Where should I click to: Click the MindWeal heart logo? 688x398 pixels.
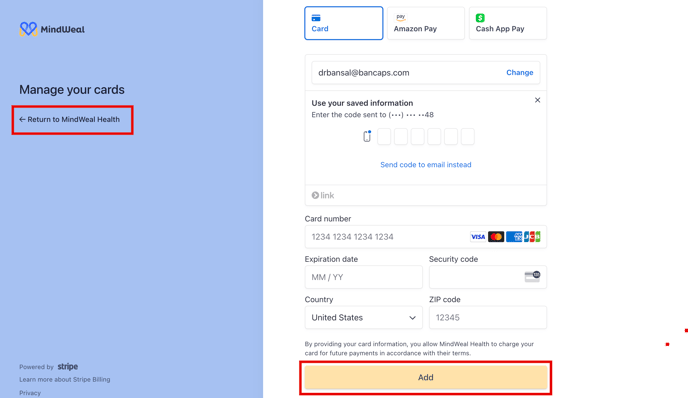coord(28,29)
